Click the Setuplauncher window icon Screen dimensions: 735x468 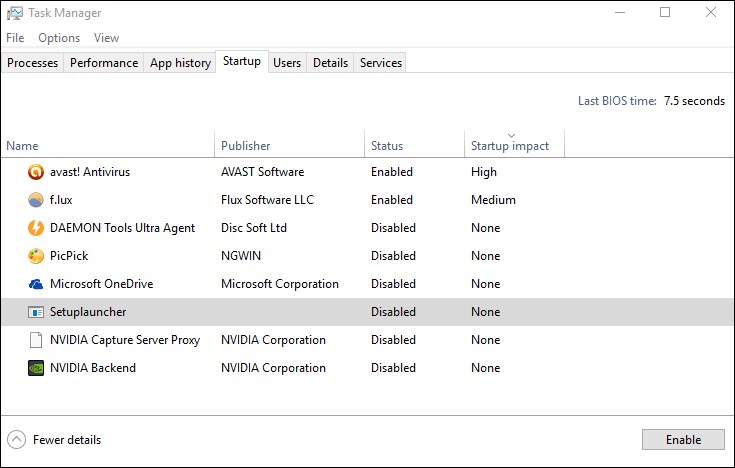(36, 312)
